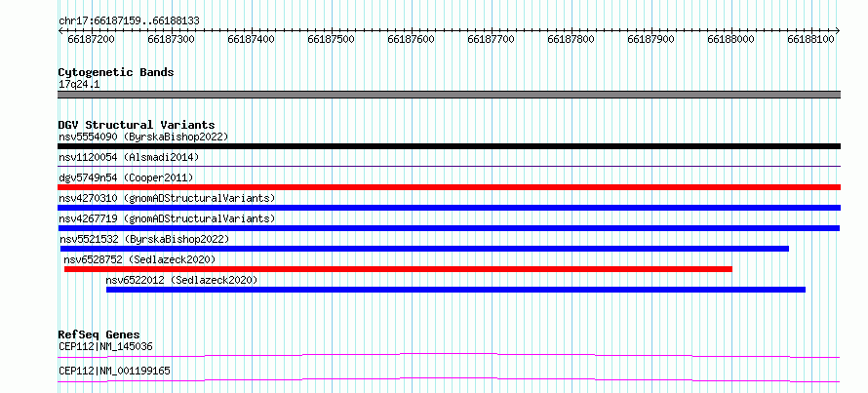Click ruler position 66187600
Image resolution: width=868 pixels, height=393 pixels.
tap(412, 39)
